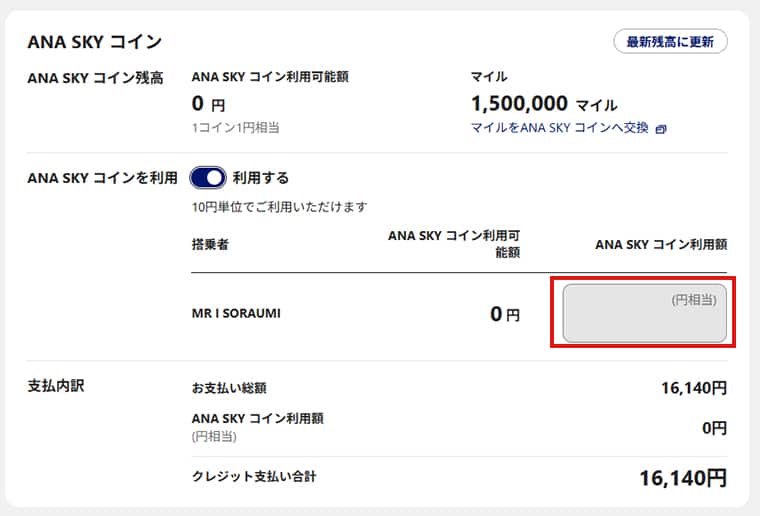Click the 0円 coin usage amount in 支払内訳
This screenshot has width=760, height=516.
pyautogui.click(x=713, y=427)
